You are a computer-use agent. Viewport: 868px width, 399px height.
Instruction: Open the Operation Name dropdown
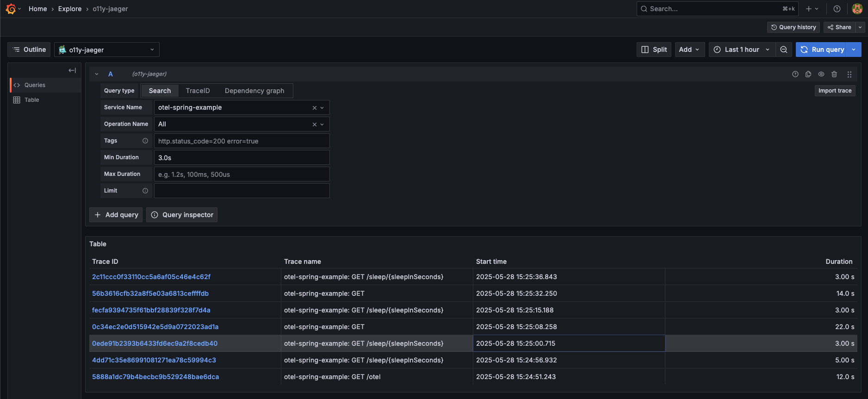pos(322,125)
